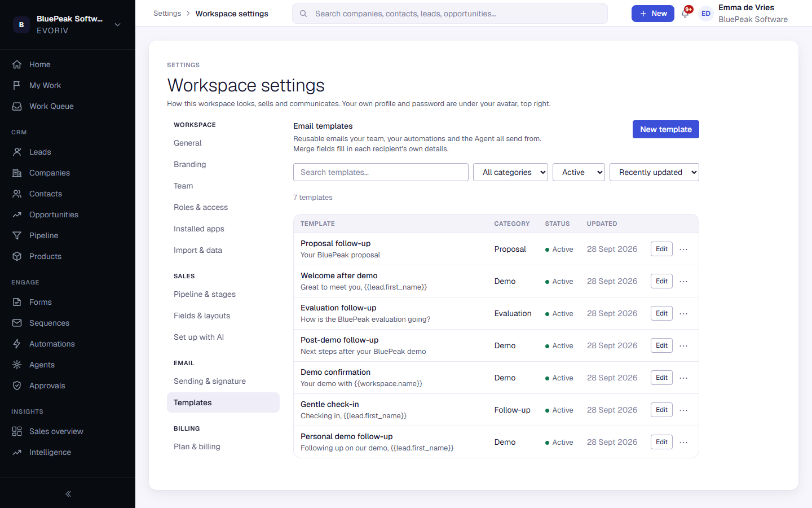
Task: Click the Approvals shield icon
Action: [x=17, y=386]
